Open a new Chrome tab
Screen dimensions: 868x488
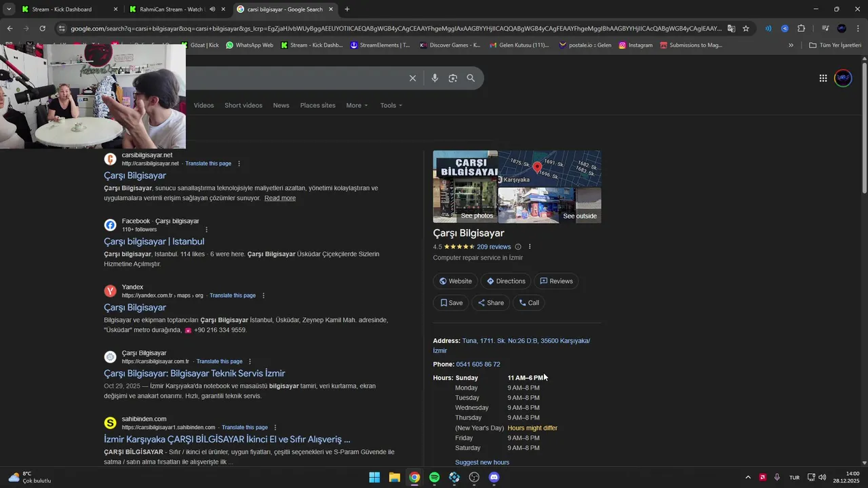(347, 9)
